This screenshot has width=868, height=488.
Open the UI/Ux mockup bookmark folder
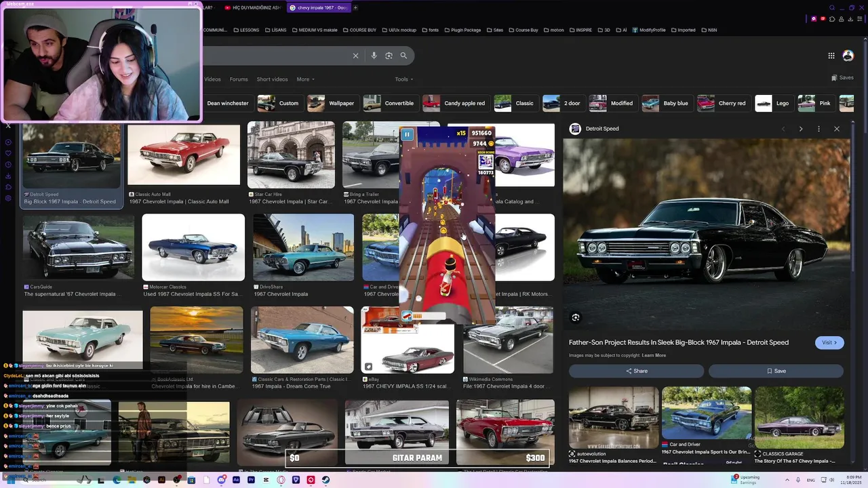pos(399,30)
